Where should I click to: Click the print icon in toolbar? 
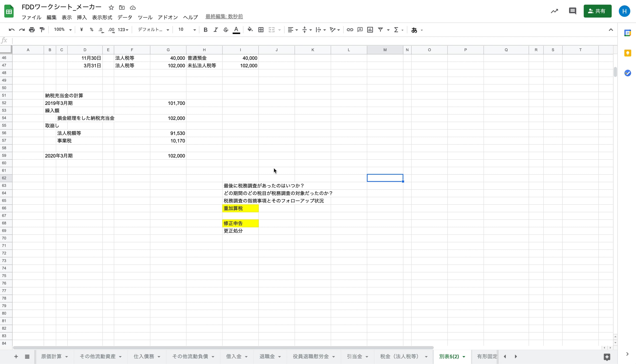pos(32,30)
